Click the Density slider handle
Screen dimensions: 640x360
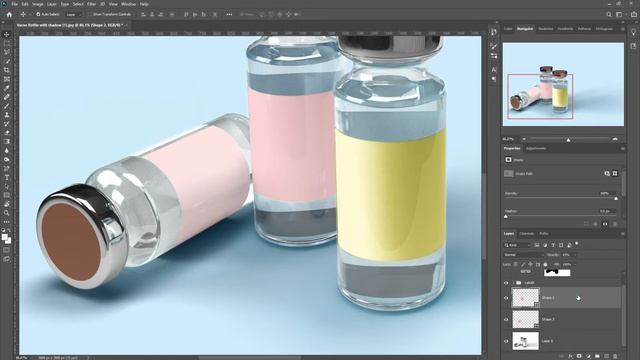pyautogui.click(x=616, y=199)
